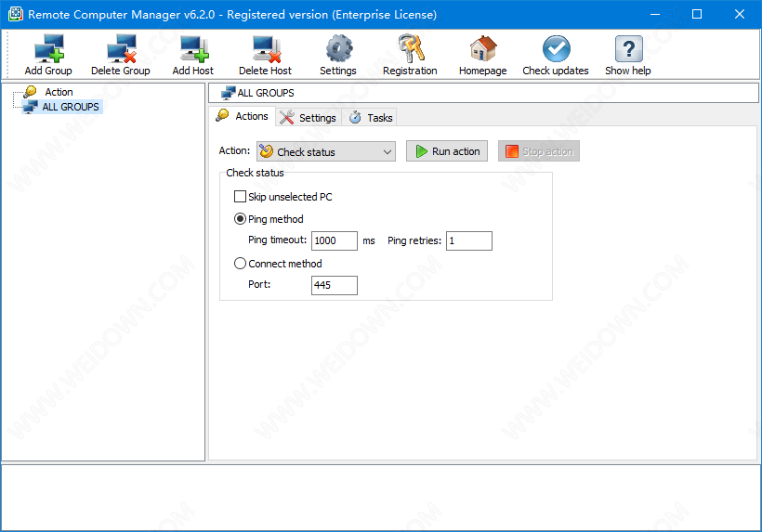The image size is (762, 532).
Task: Select the Action node in the tree
Action: pyautogui.click(x=59, y=92)
